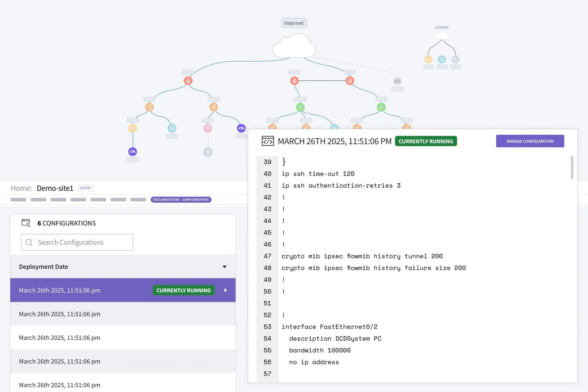Open the Deployment Date sort dropdown arrow
The width and height of the screenshot is (588, 392).
(x=225, y=267)
